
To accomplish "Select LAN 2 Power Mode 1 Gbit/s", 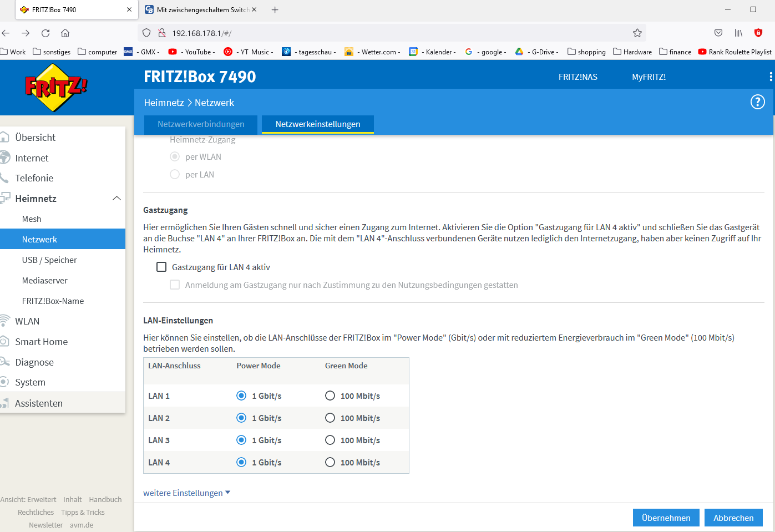I will [241, 418].
